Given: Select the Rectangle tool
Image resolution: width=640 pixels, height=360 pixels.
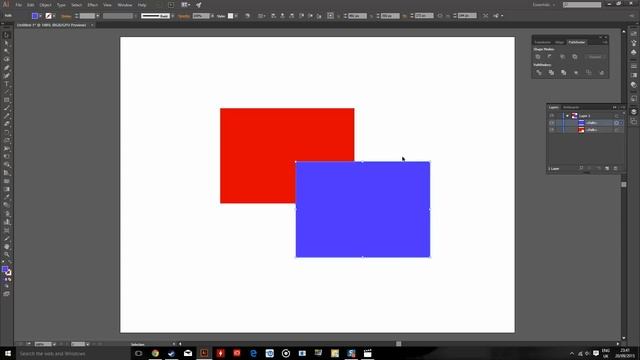Looking at the screenshot, I should click(6, 100).
